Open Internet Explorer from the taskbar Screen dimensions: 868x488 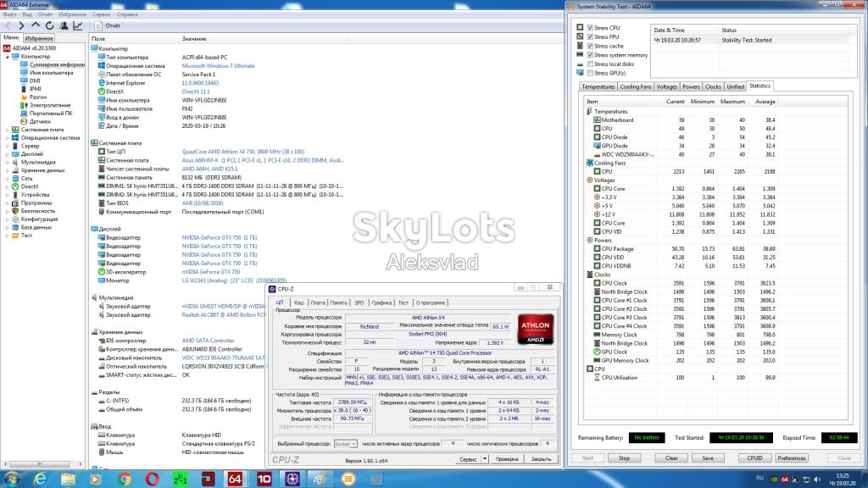pyautogui.click(x=40, y=480)
